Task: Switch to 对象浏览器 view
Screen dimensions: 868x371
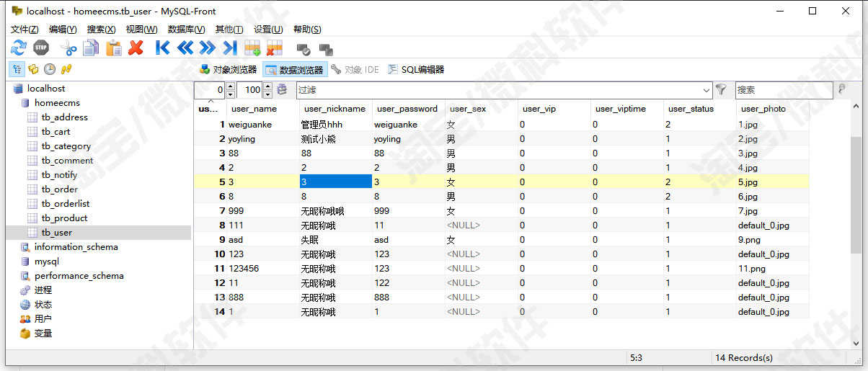Action: coord(228,70)
